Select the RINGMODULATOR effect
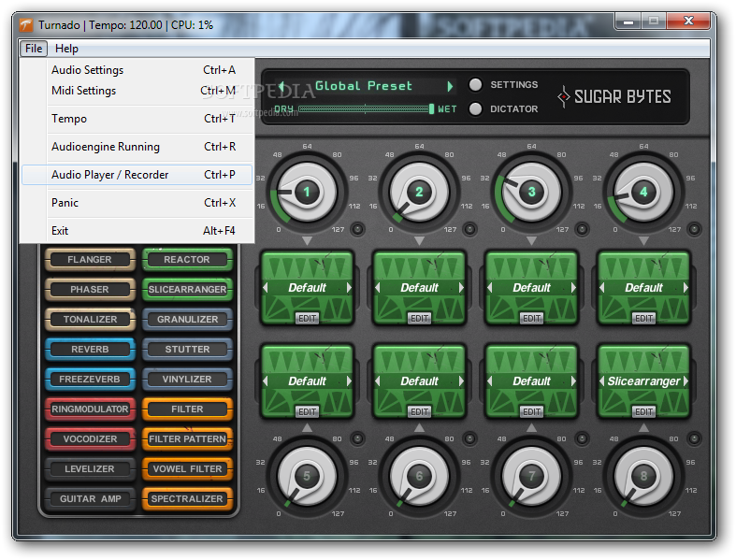Image resolution: width=736 pixels, height=560 pixels. pyautogui.click(x=90, y=409)
